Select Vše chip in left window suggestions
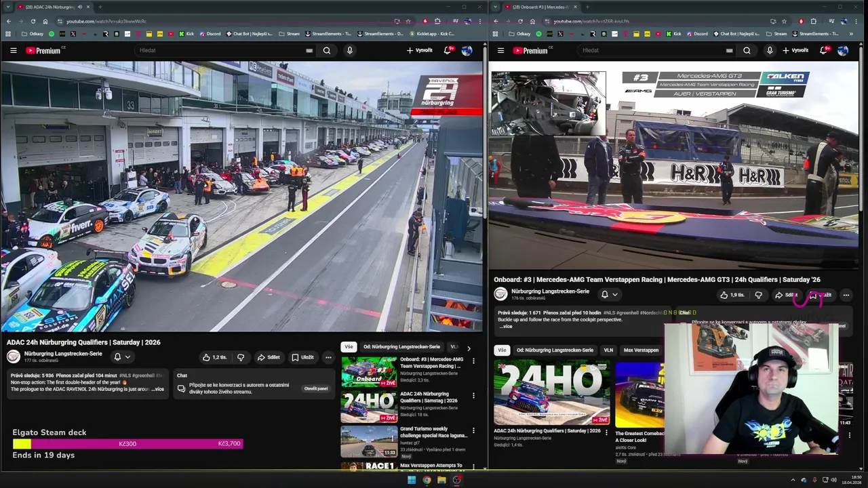 click(348, 347)
